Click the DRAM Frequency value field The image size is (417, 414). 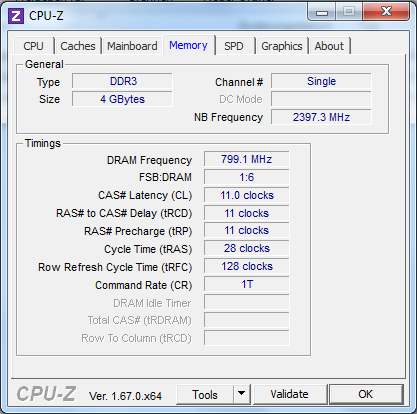(x=247, y=159)
